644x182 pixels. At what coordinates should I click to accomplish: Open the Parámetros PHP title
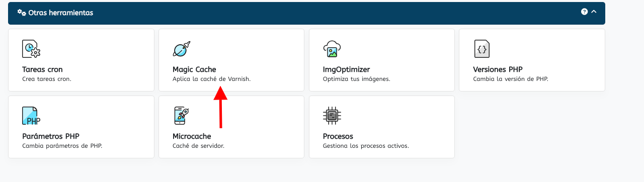click(x=51, y=136)
